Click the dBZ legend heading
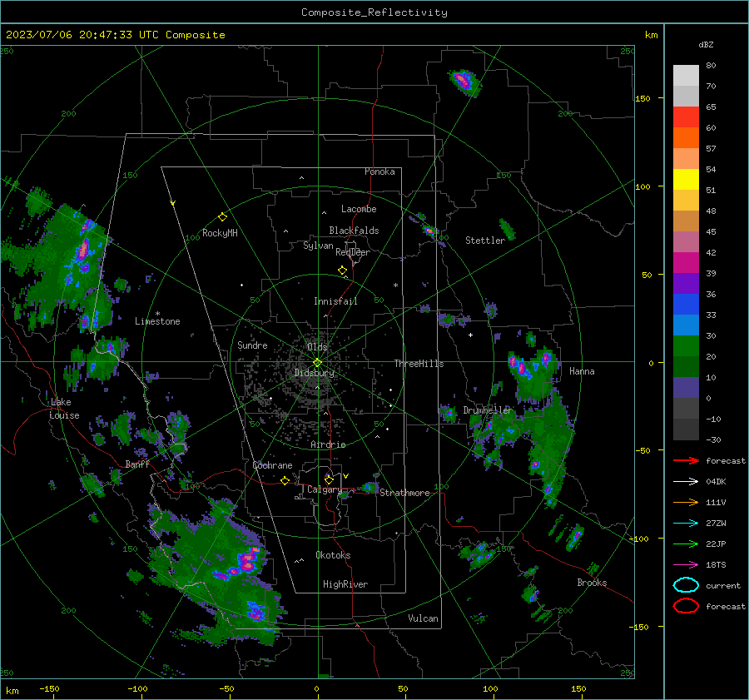This screenshot has width=749, height=700. click(706, 44)
